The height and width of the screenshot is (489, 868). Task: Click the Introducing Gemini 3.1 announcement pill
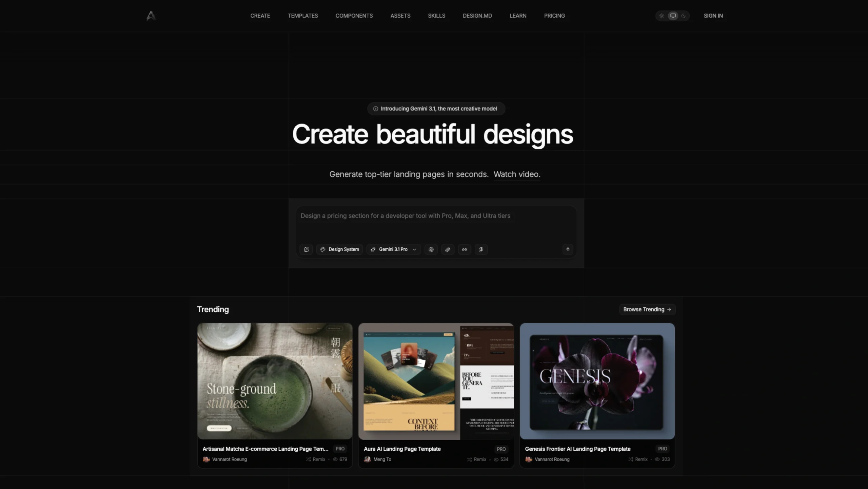[436, 109]
